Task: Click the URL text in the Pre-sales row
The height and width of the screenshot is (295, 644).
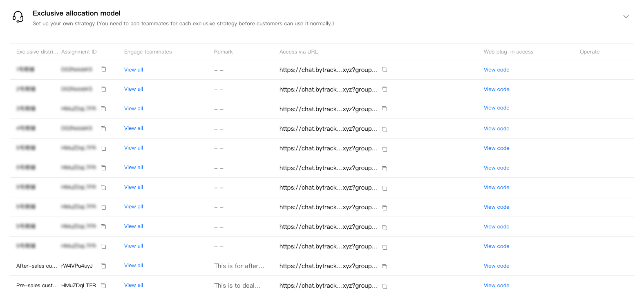Action: click(329, 286)
